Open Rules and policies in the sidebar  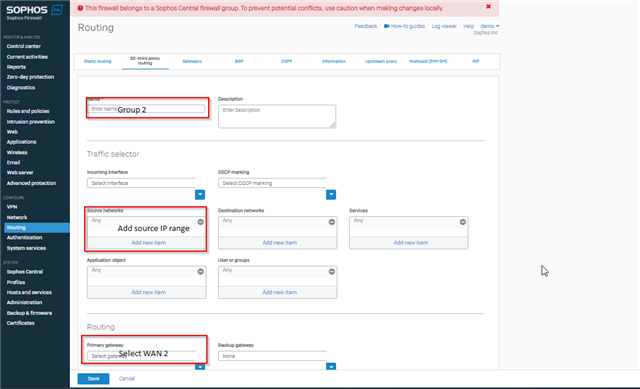coord(28,111)
